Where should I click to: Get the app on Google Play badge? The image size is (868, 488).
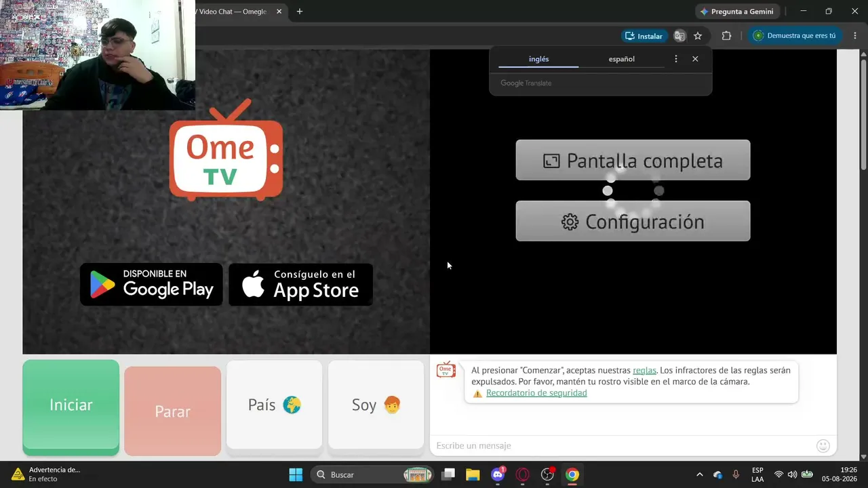point(151,284)
